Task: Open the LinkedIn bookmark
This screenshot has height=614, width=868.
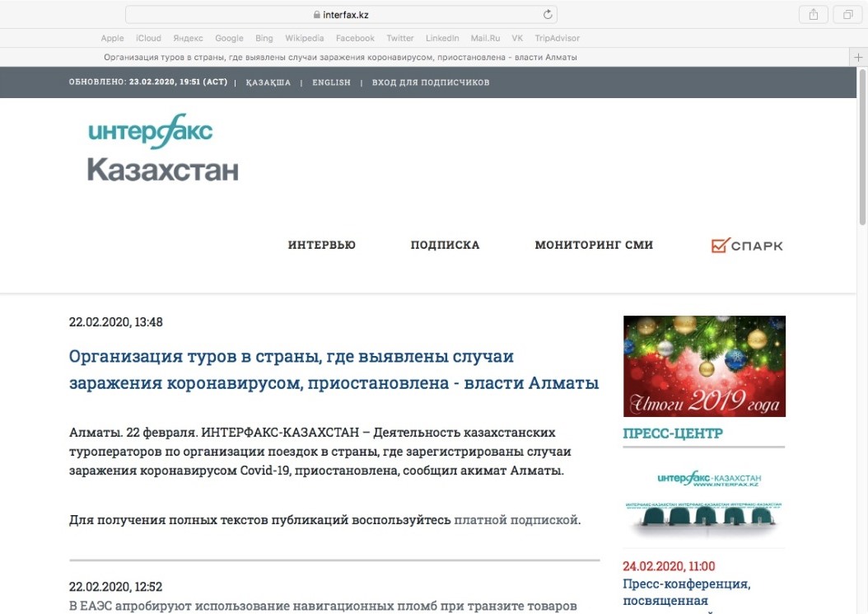Action: point(442,38)
